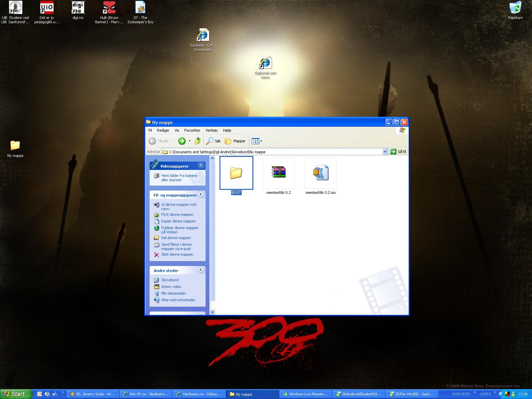532x399 pixels.
Task: Switch to Hardware.no taskbar button
Action: coord(199,394)
